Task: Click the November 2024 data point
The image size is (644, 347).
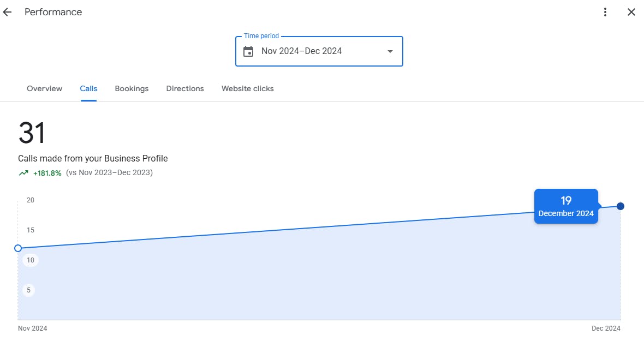Action: coord(18,248)
